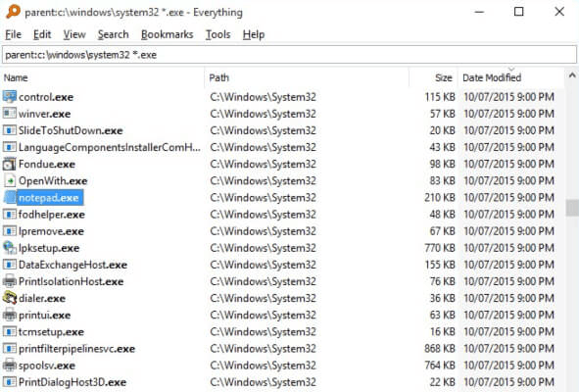Click the PrintIsolationHost.exe printer icon

point(9,281)
